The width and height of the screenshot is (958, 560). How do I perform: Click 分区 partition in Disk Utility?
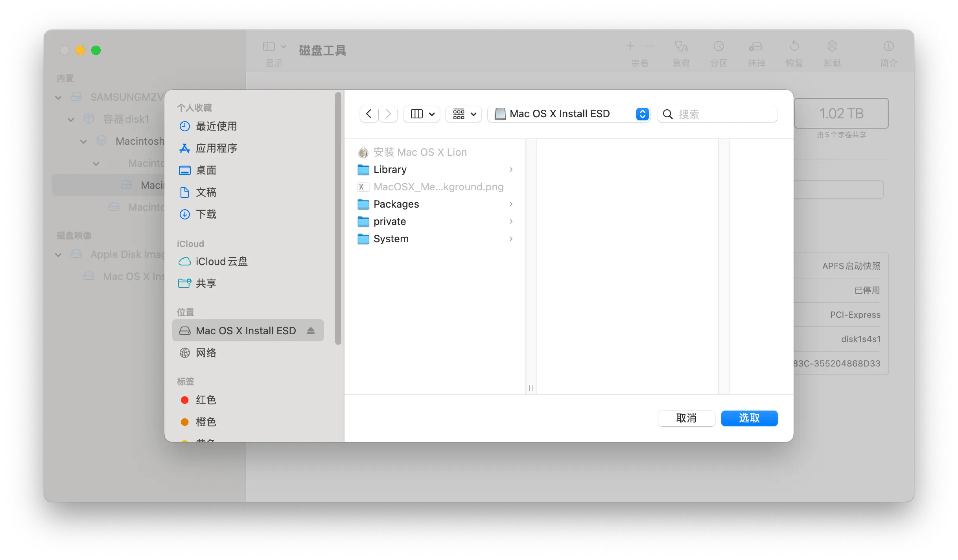point(719,53)
